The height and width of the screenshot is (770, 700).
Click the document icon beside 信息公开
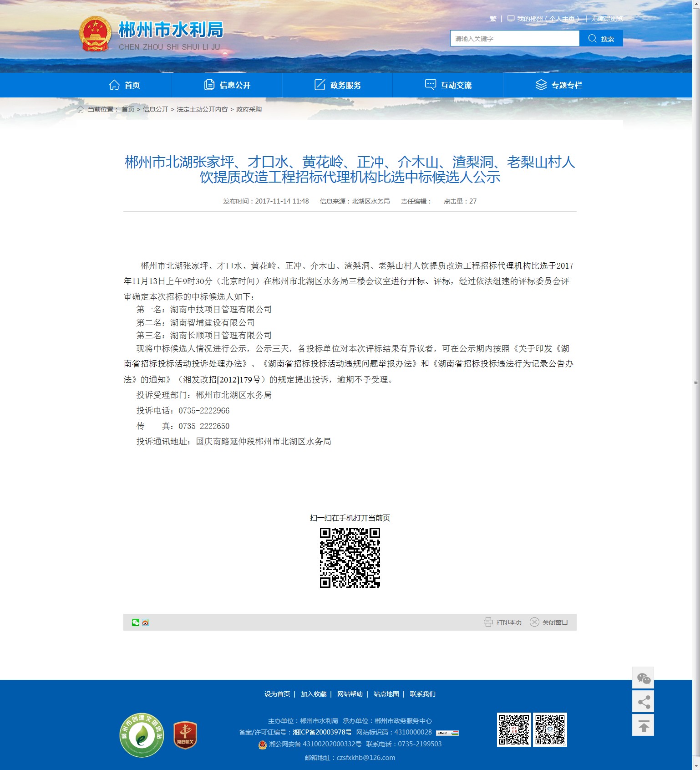pos(209,85)
